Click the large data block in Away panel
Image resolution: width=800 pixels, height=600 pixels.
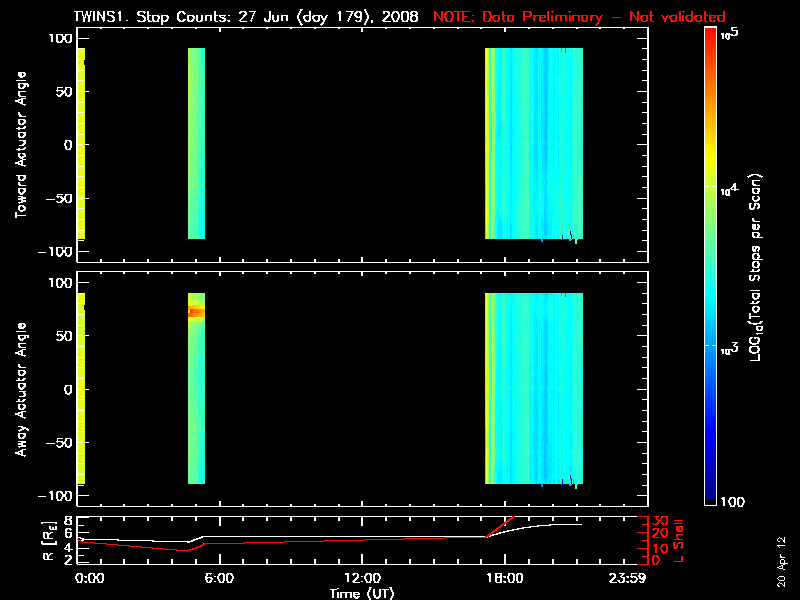point(533,389)
